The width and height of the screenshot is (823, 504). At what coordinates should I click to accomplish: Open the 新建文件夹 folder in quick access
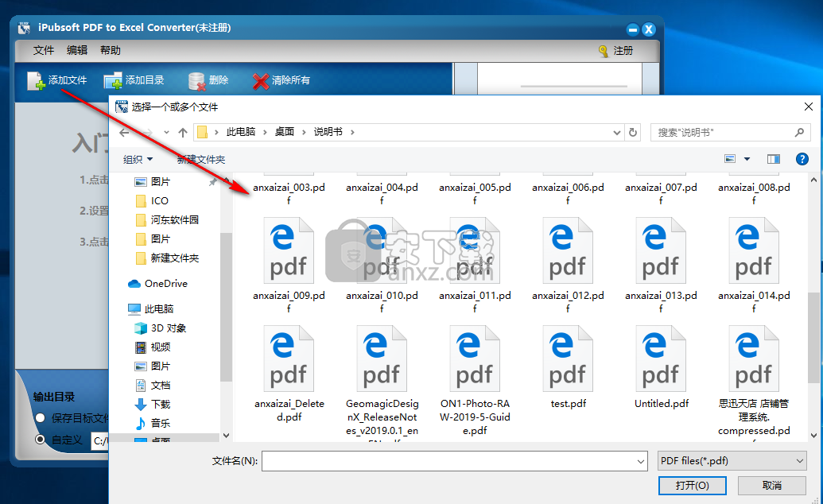click(167, 258)
